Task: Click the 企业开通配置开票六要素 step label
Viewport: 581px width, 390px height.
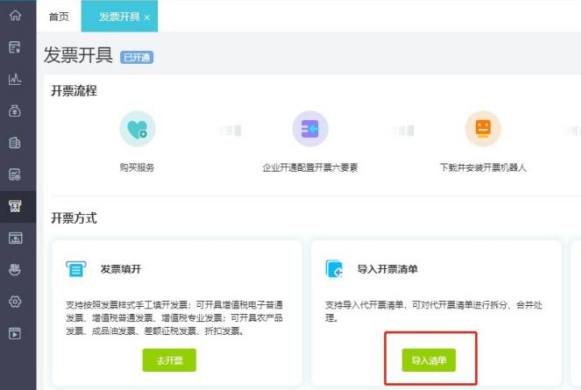Action: (310, 167)
